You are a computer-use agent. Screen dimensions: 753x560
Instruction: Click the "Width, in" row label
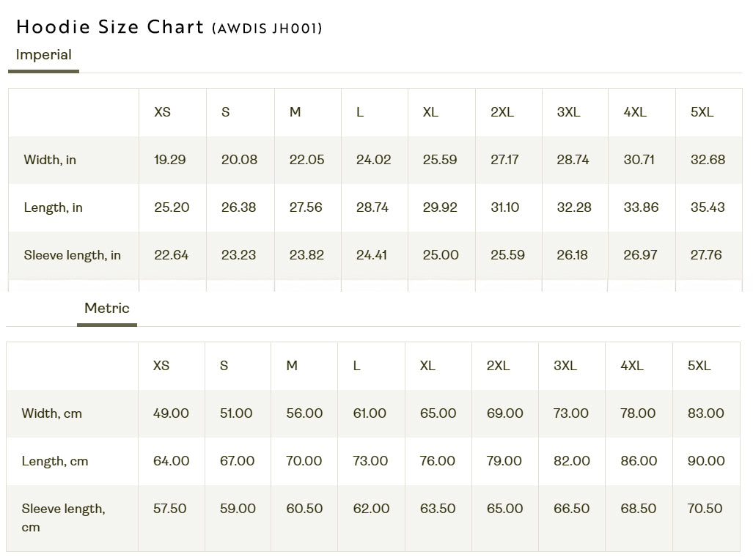[50, 160]
